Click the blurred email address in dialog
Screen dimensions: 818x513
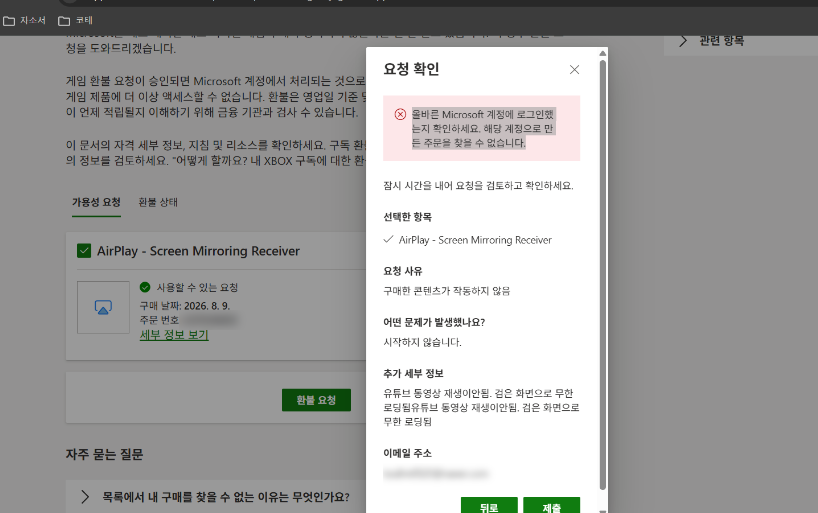tap(436, 473)
